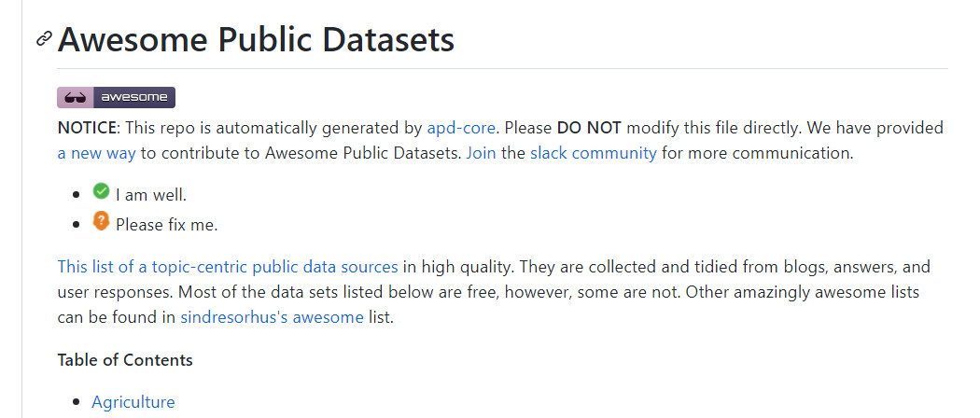
Task: Click the 'Please fix me.' text
Action: tap(166, 225)
